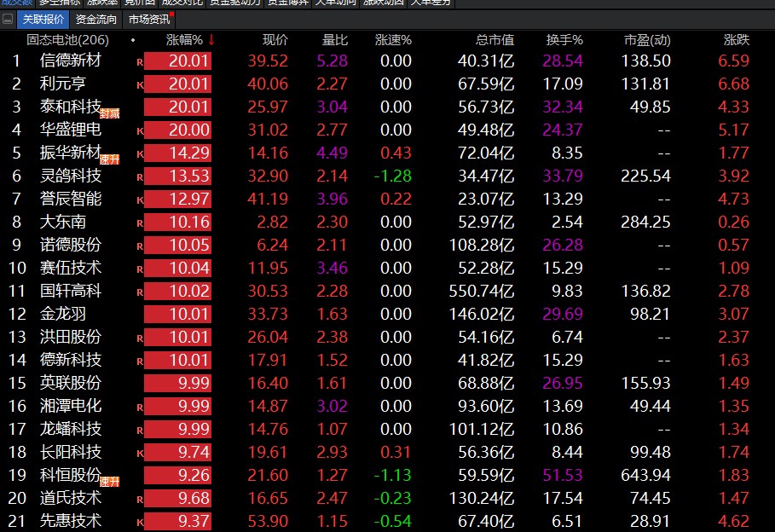Open the 资金流向 tab

click(x=95, y=20)
